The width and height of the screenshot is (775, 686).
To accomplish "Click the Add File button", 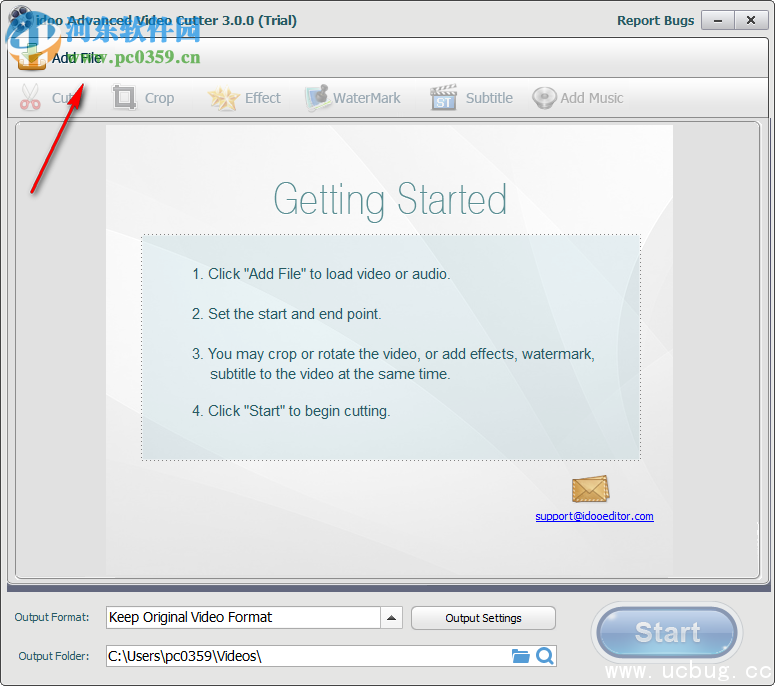I will [59, 57].
